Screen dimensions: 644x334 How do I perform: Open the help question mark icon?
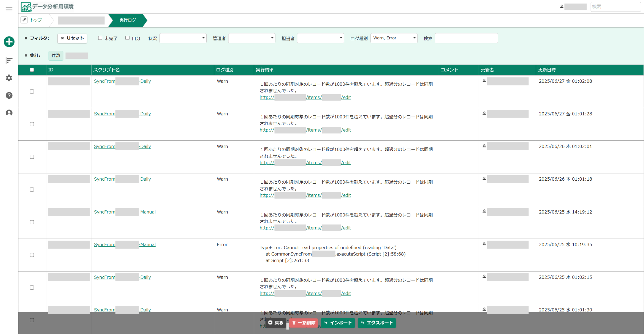tap(9, 95)
